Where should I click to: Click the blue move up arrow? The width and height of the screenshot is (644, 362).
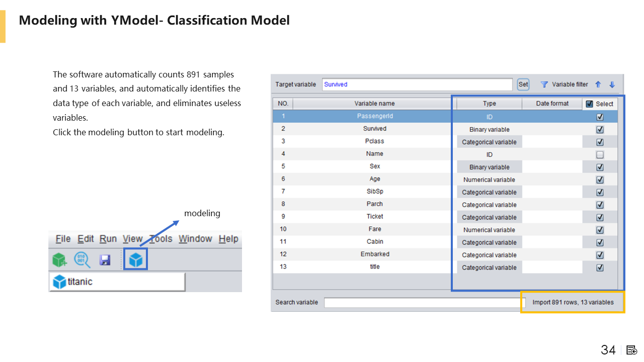pyautogui.click(x=598, y=84)
